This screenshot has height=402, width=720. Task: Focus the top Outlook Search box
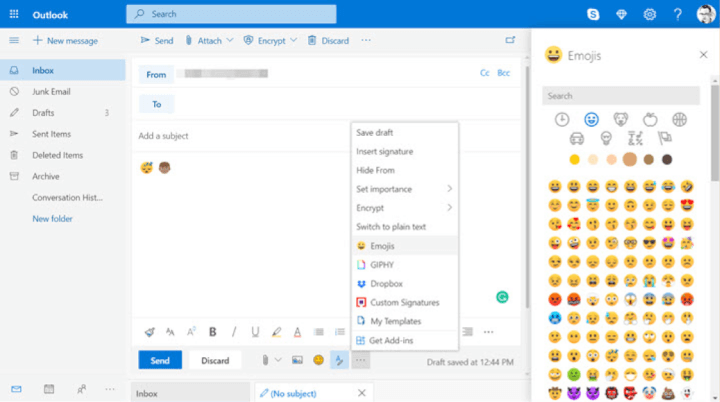231,14
